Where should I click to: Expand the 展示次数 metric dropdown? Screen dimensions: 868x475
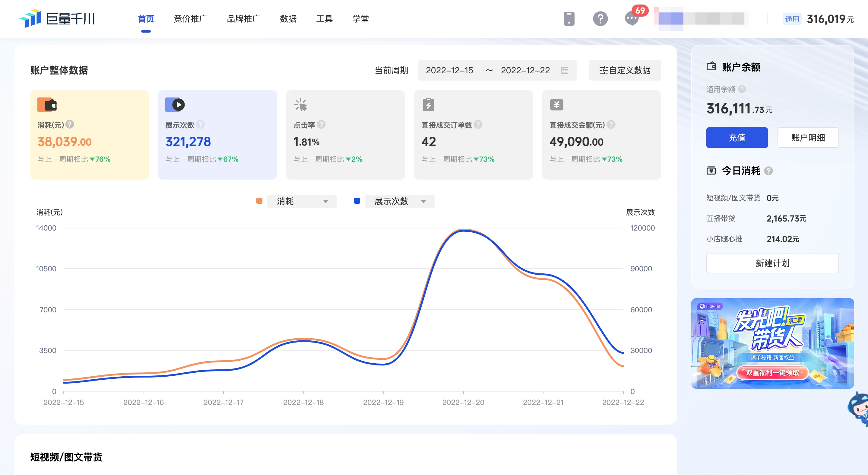400,201
